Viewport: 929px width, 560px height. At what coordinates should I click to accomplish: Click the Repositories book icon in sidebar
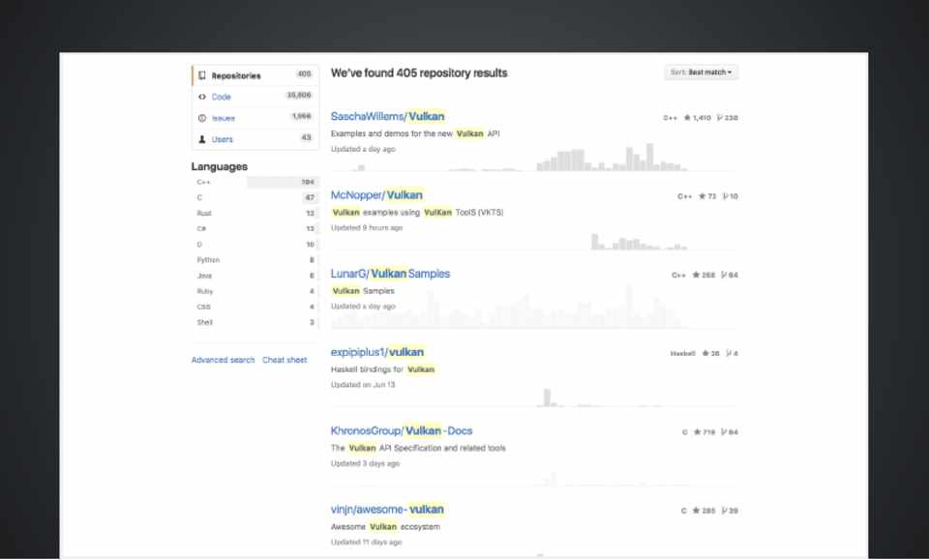click(x=202, y=75)
